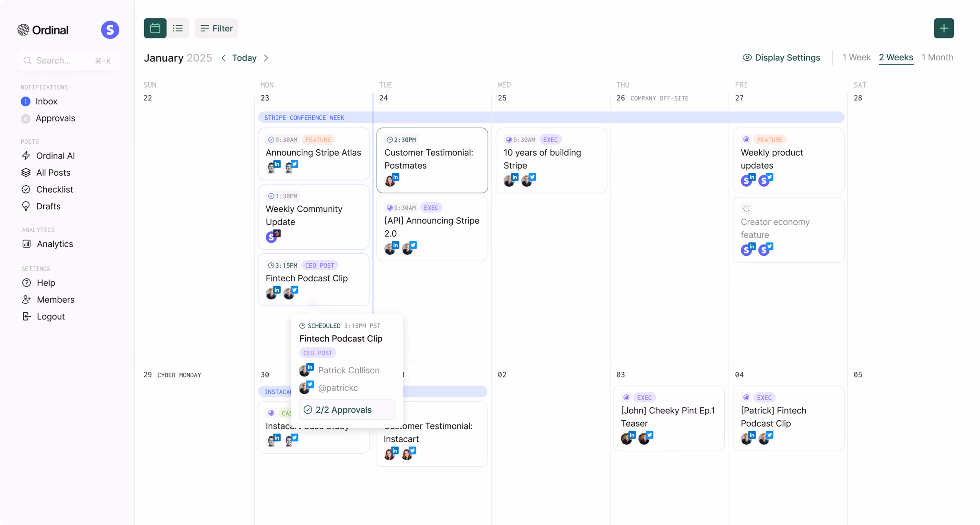980x525 pixels.
Task: Click the status icon on Weekly product updates
Action: point(746,140)
